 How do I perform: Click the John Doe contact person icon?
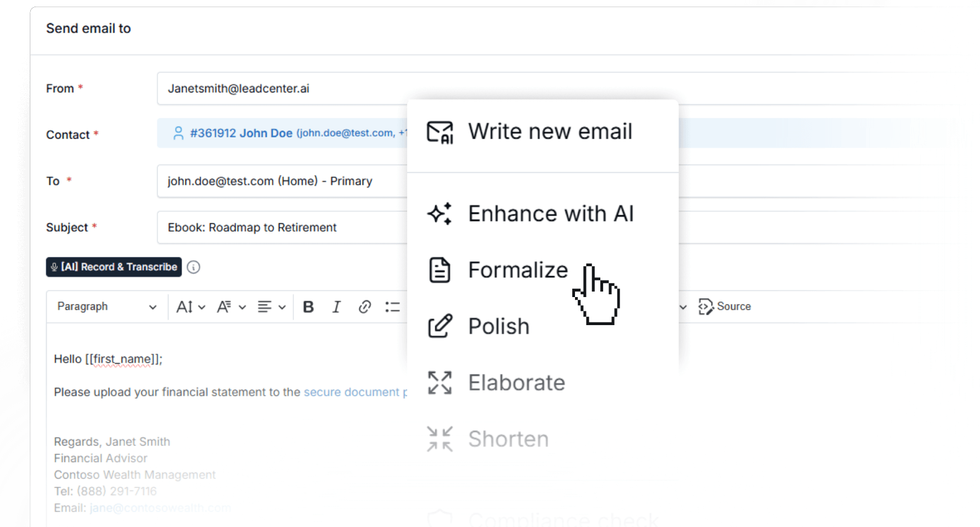pyautogui.click(x=178, y=133)
